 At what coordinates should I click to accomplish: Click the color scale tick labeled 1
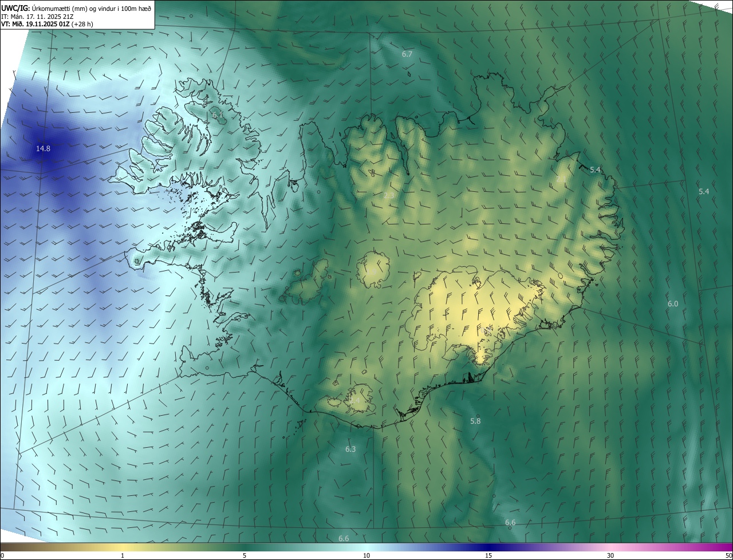[x=123, y=556]
